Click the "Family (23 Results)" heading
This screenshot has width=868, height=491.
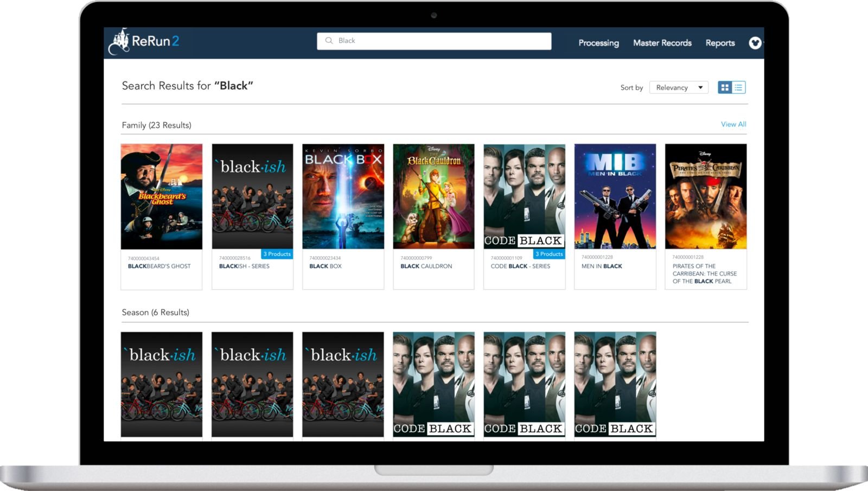pos(157,125)
